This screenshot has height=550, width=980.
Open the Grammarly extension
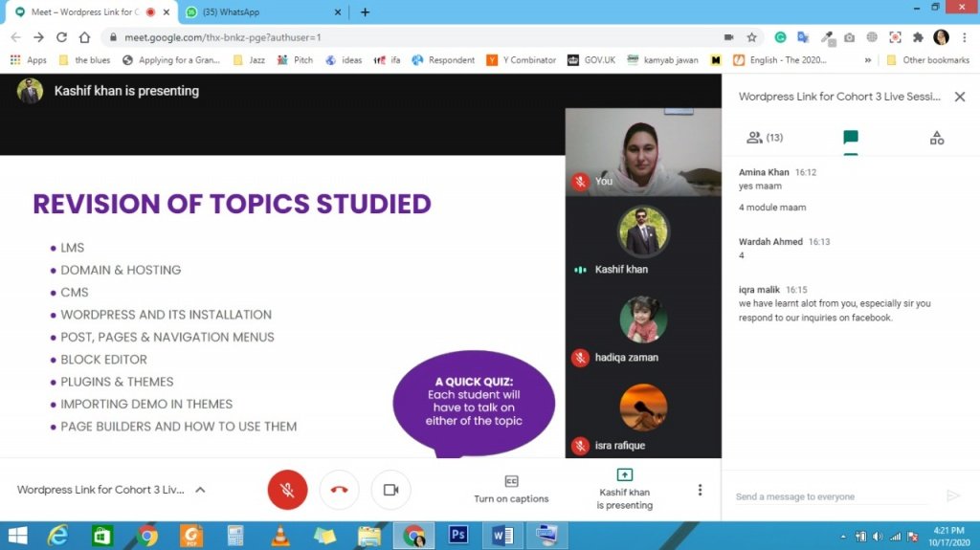pyautogui.click(x=781, y=37)
